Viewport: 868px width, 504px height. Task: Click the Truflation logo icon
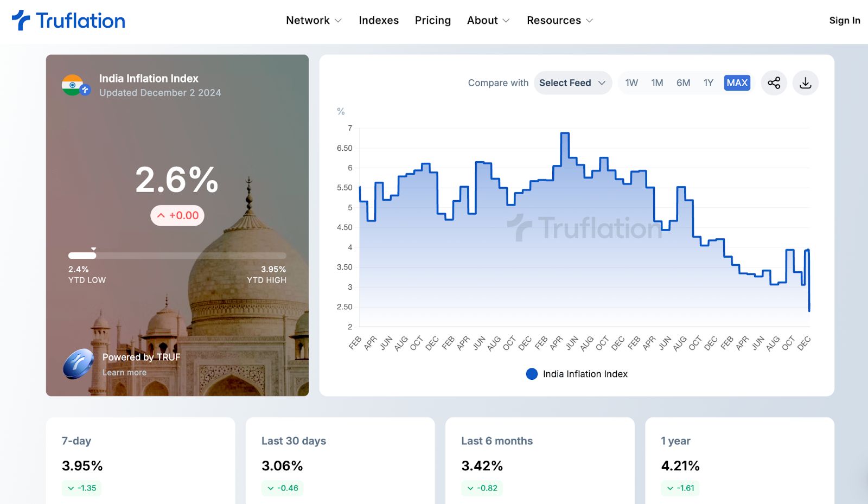coord(21,20)
